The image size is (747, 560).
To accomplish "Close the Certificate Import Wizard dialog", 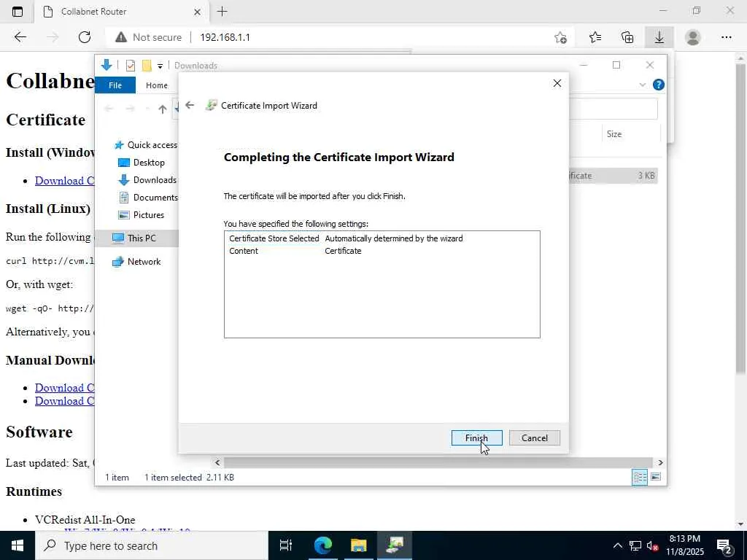I will click(557, 83).
